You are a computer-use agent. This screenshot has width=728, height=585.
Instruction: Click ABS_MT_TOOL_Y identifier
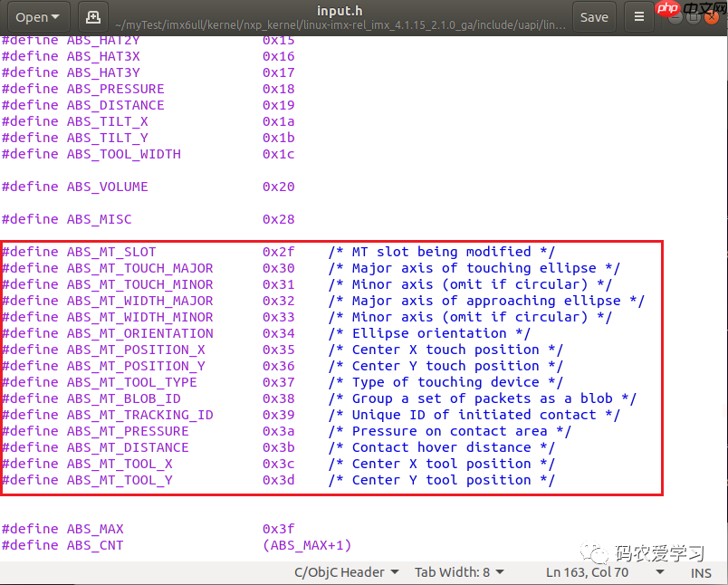(x=120, y=480)
